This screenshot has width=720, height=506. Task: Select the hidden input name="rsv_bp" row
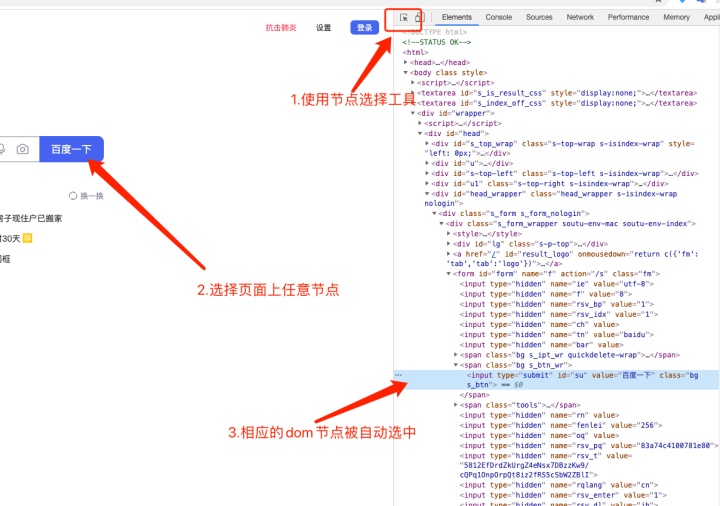pyautogui.click(x=556, y=304)
